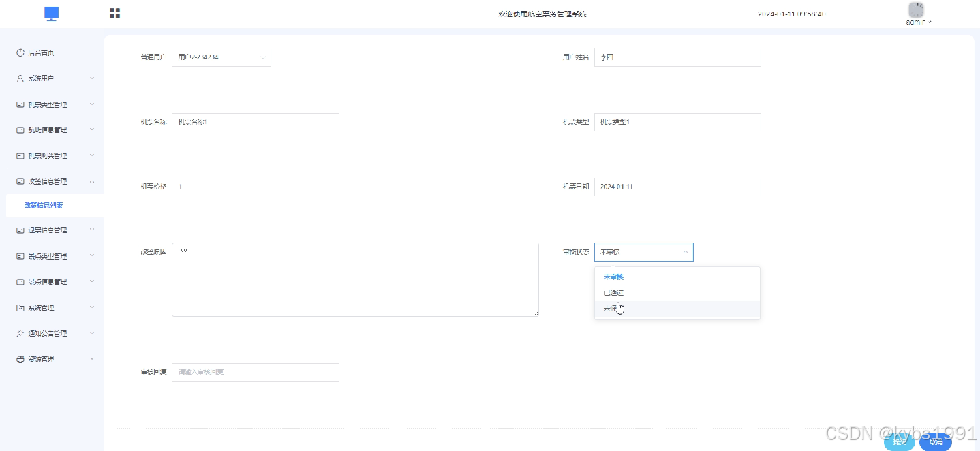Expand the 景点信息管理 chevron
This screenshot has width=980, height=451.
point(92,281)
